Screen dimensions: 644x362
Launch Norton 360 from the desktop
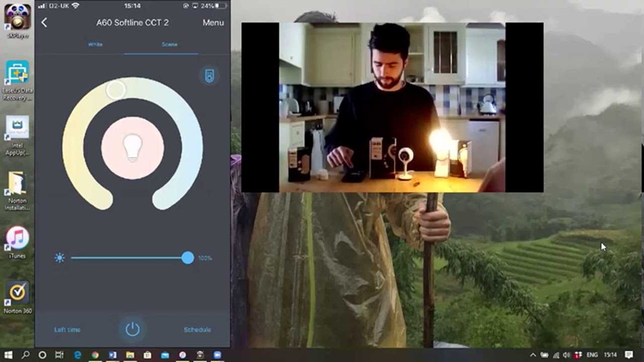[18, 298]
